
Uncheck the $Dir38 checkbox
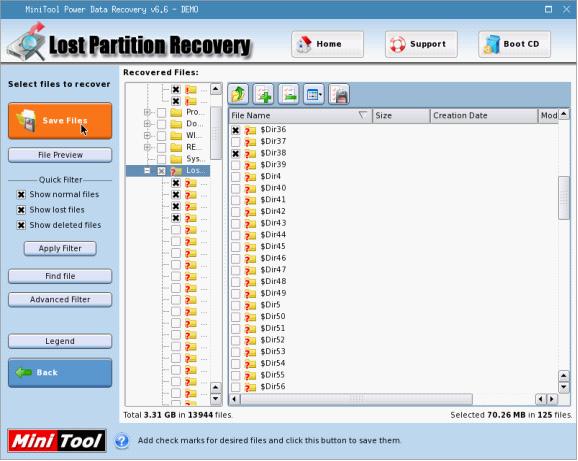(236, 154)
